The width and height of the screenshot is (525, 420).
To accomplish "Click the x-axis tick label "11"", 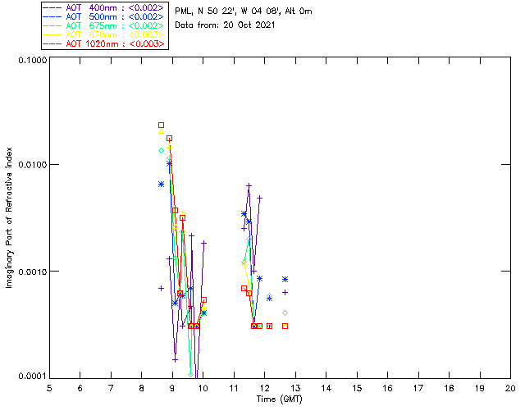I will [234, 388].
